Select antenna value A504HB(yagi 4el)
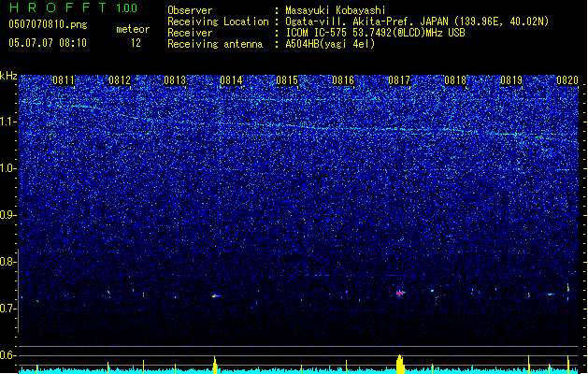 (x=330, y=44)
